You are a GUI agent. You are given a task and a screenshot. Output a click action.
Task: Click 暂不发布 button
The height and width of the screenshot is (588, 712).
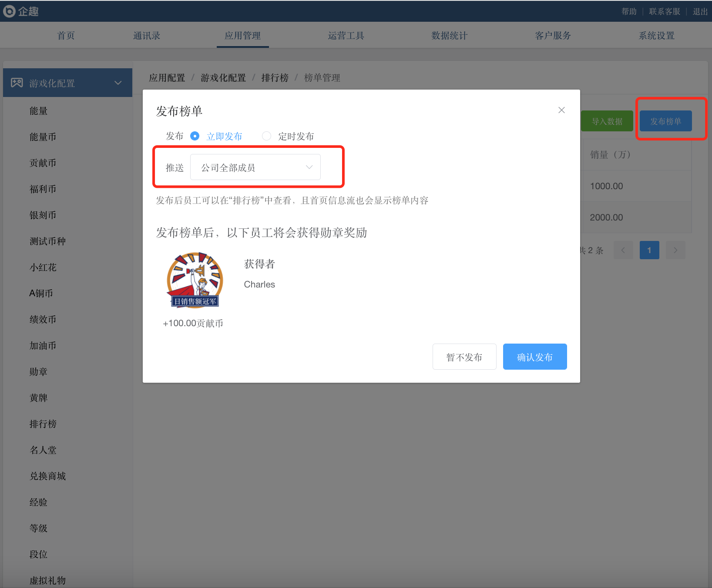[464, 357]
